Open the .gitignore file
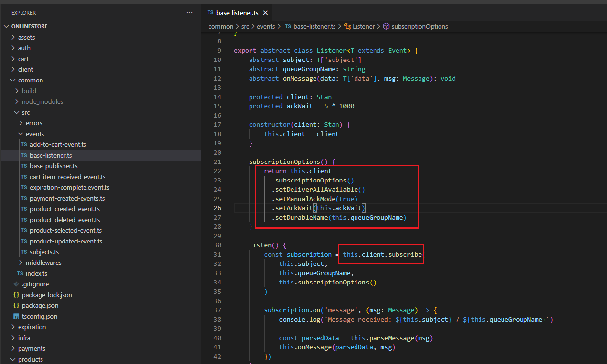The width and height of the screenshot is (607, 364). (35, 284)
